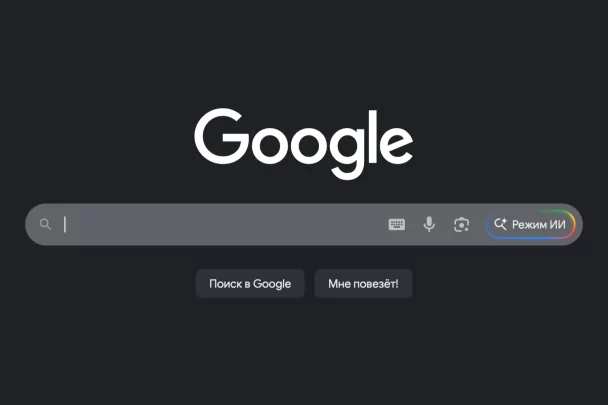The width and height of the screenshot is (608, 405).
Task: Focus the Google search input field
Action: click(x=223, y=224)
